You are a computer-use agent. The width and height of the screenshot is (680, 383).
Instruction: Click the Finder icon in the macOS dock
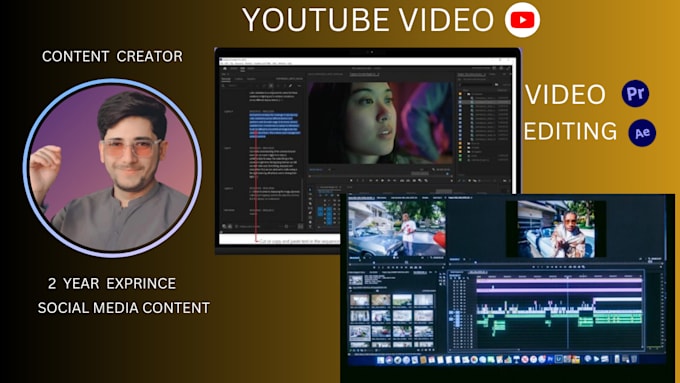(381, 360)
